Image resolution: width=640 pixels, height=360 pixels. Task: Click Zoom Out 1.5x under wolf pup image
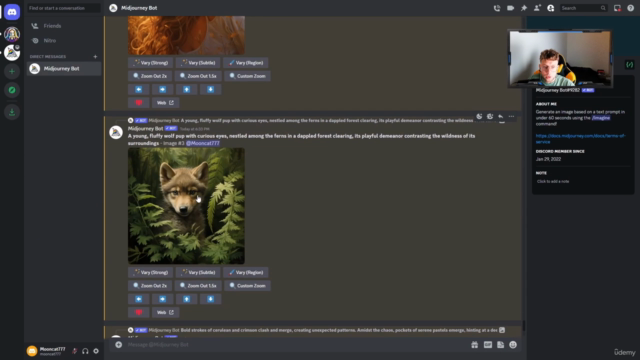click(x=198, y=286)
